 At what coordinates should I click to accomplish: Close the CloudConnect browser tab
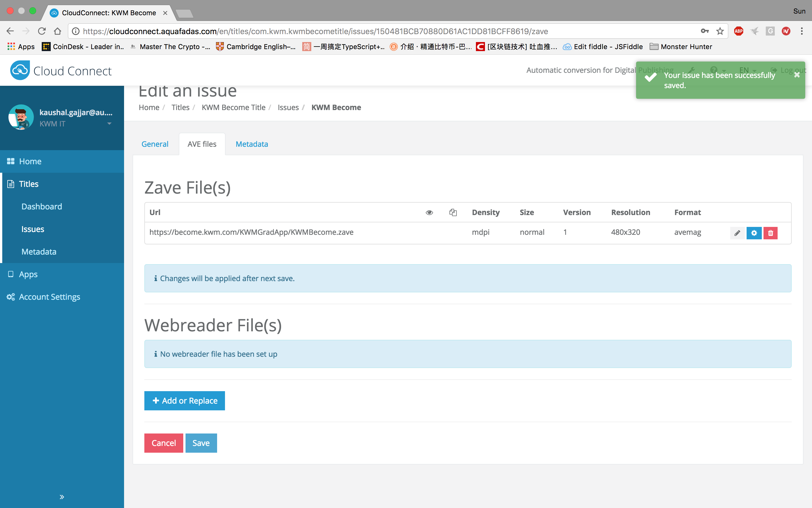tap(165, 13)
